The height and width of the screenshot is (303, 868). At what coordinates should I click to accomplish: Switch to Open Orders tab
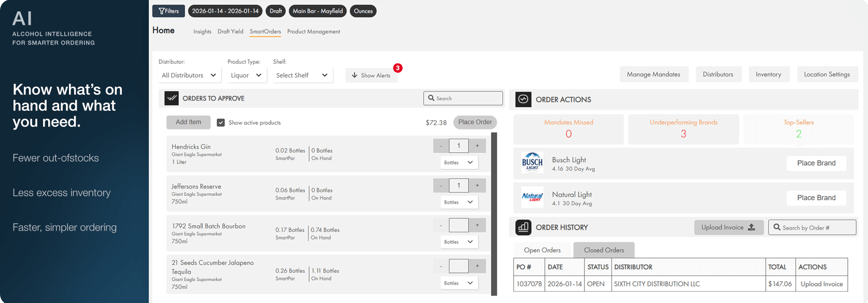click(x=542, y=250)
